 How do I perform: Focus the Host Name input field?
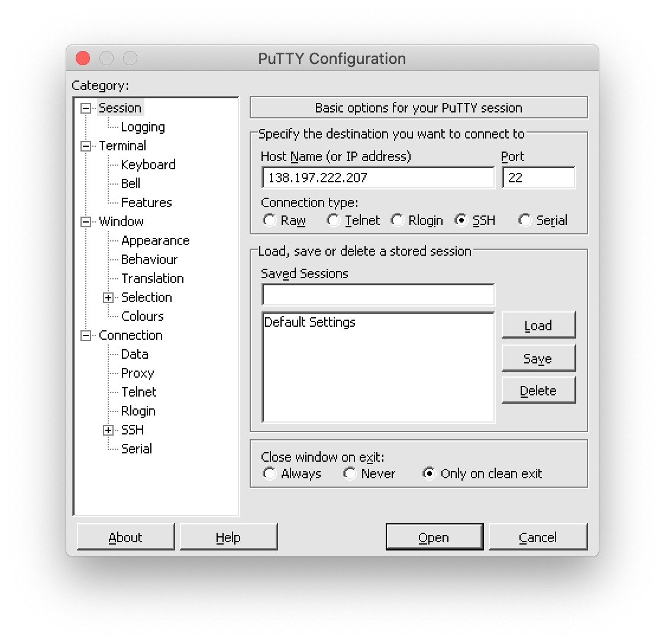click(378, 178)
